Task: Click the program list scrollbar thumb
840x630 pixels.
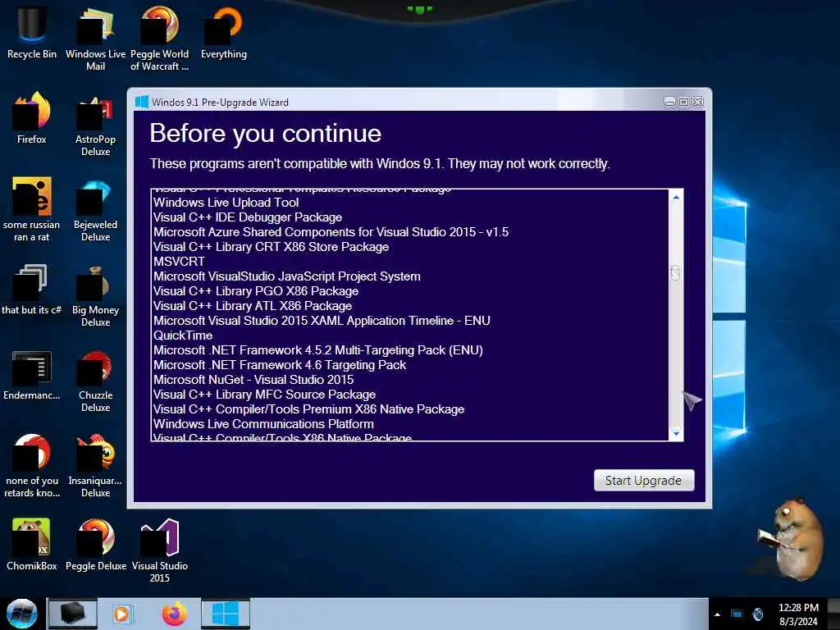Action: click(x=676, y=272)
